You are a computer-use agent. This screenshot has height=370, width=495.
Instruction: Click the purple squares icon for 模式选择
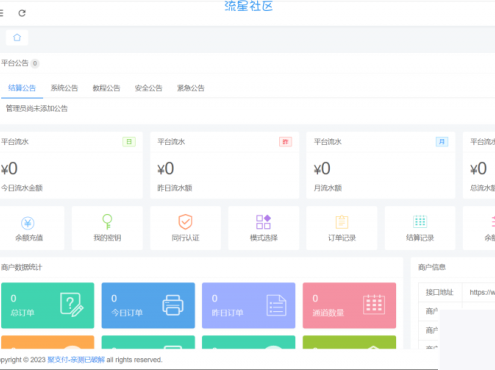[x=263, y=222]
